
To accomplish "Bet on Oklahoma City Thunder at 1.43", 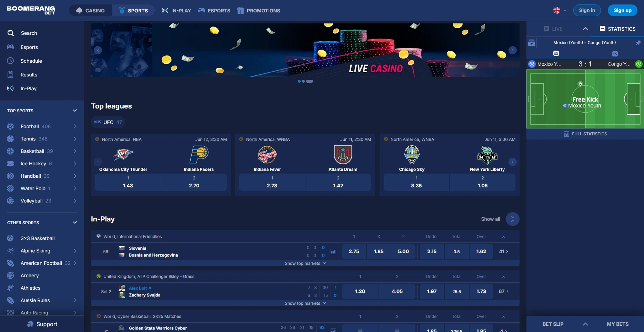I will point(128,182).
